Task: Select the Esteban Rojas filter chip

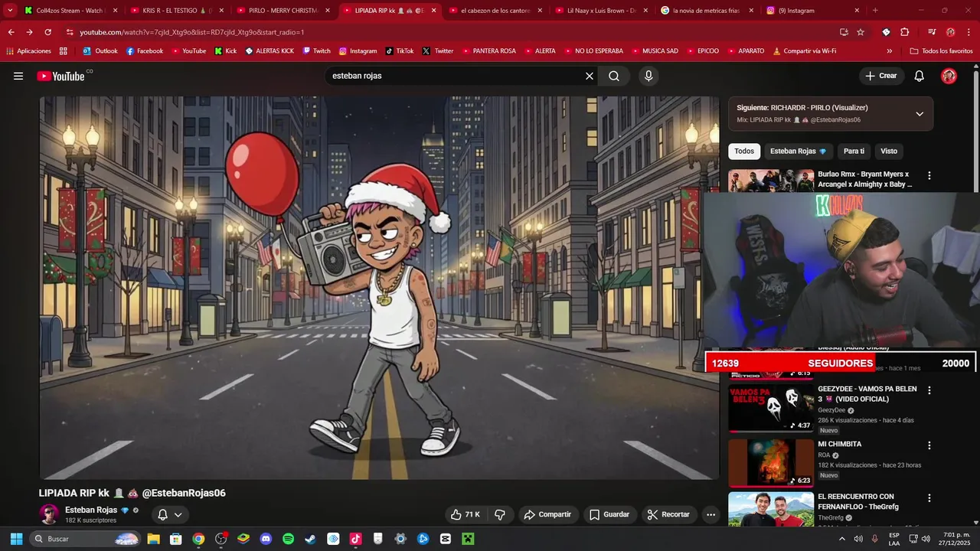Action: click(799, 151)
